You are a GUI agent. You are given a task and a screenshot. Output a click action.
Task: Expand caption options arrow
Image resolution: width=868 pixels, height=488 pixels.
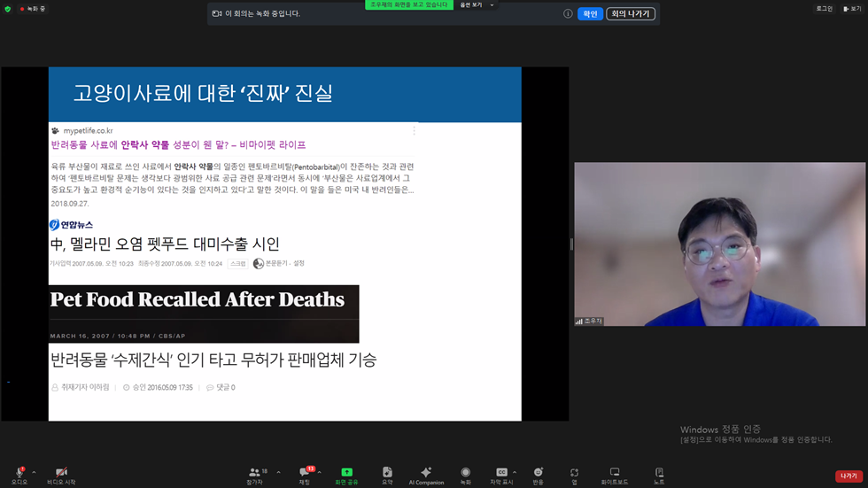tap(515, 473)
